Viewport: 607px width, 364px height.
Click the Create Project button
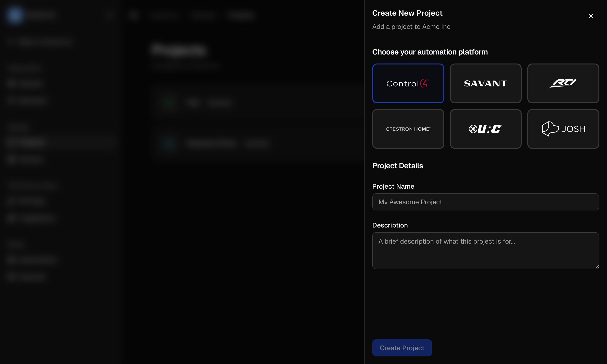[402, 348]
